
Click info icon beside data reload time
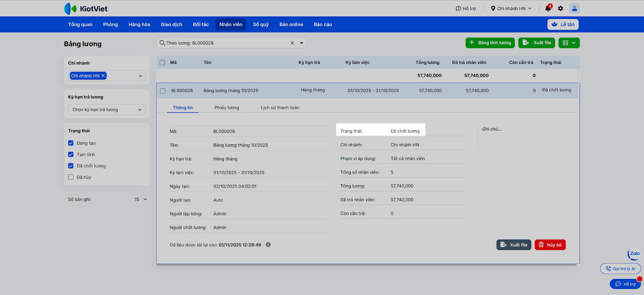268,245
